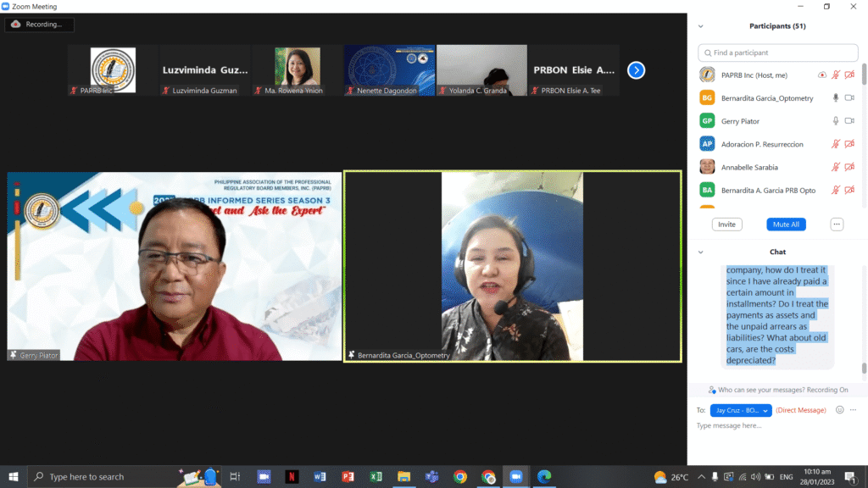Click Bernardita Garcia_Optometry's BG avatar

[707, 98]
